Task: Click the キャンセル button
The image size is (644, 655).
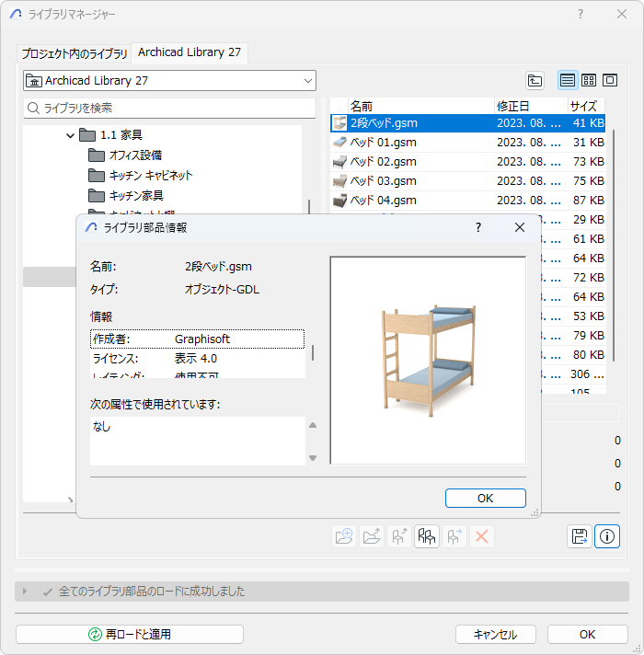Action: [495, 634]
